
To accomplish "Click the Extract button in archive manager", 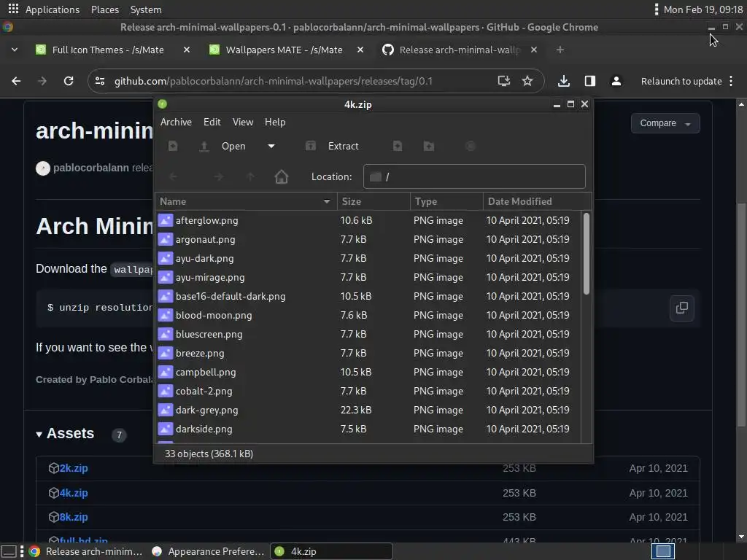I will [332, 146].
